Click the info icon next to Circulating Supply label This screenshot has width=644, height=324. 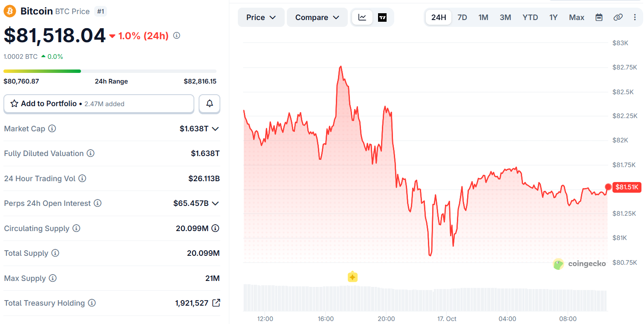click(76, 229)
